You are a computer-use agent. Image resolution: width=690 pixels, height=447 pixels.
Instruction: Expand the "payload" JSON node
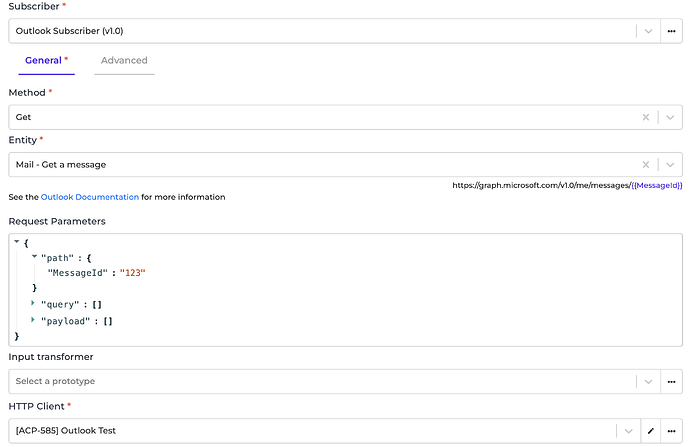pos(33,319)
